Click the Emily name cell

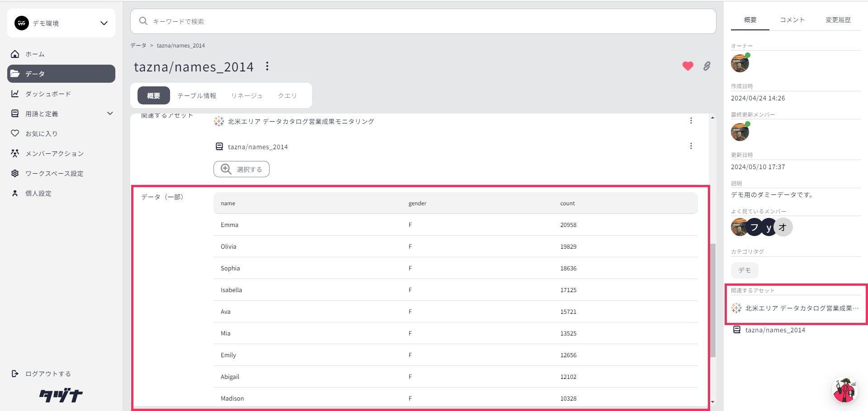[228, 355]
